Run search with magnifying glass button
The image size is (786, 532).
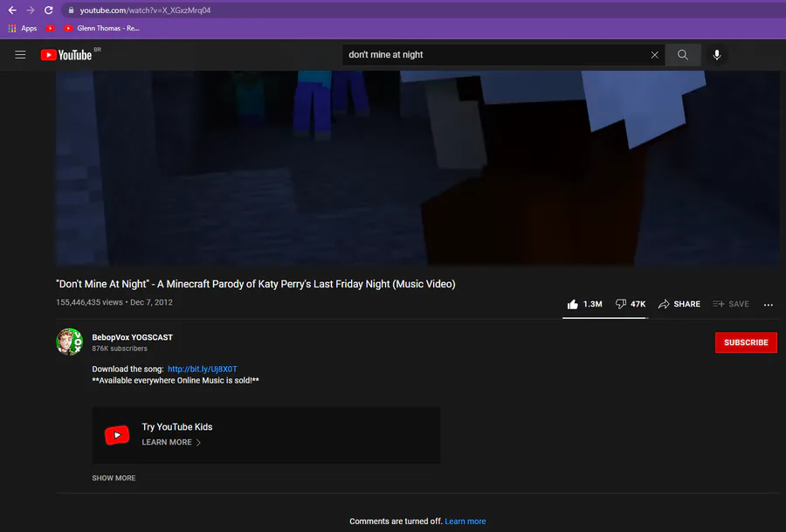click(x=683, y=55)
